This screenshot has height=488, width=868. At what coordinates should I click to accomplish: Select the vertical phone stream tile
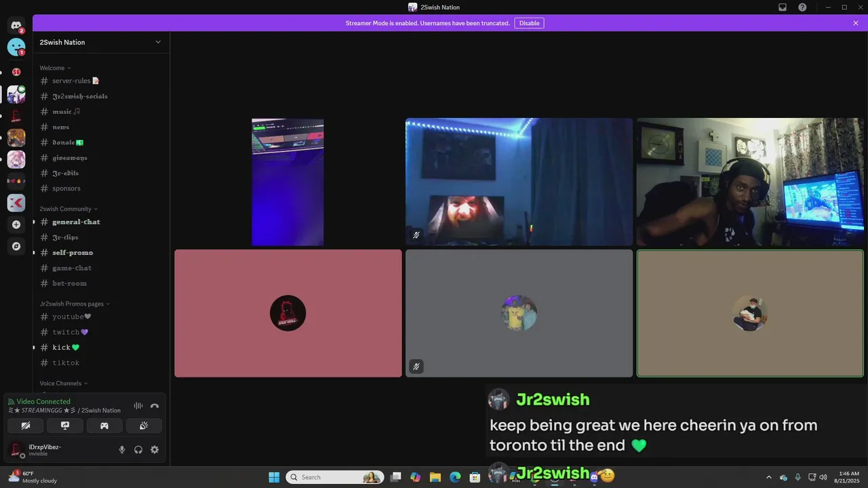(288, 182)
